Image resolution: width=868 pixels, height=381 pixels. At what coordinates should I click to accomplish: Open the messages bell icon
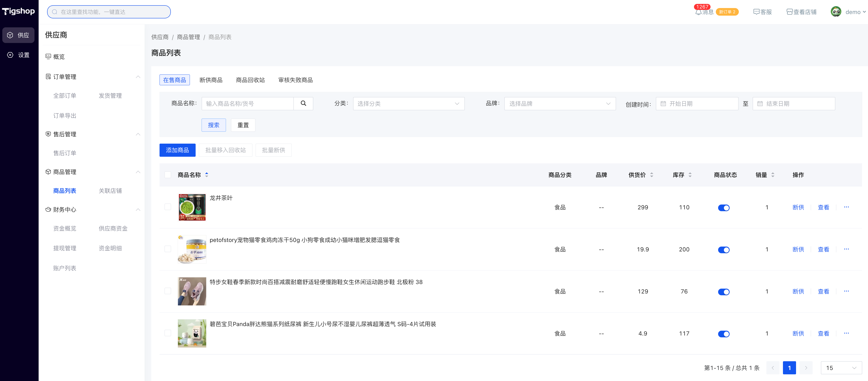click(x=698, y=12)
